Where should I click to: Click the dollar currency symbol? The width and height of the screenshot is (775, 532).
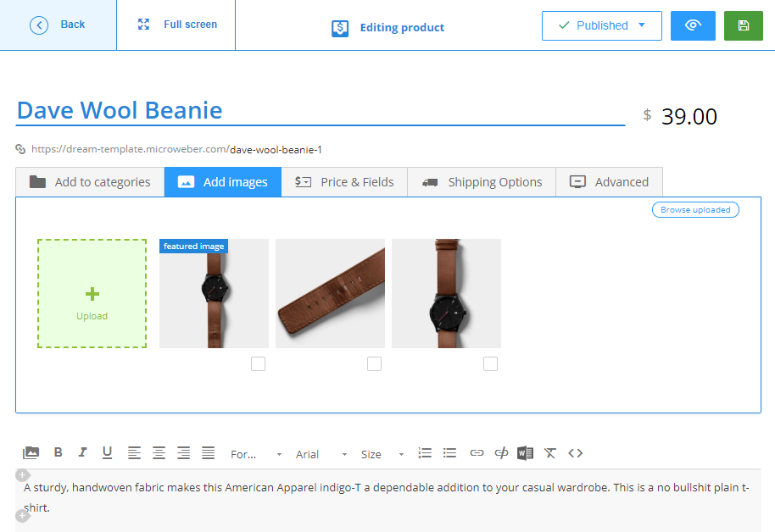pyautogui.click(x=647, y=115)
